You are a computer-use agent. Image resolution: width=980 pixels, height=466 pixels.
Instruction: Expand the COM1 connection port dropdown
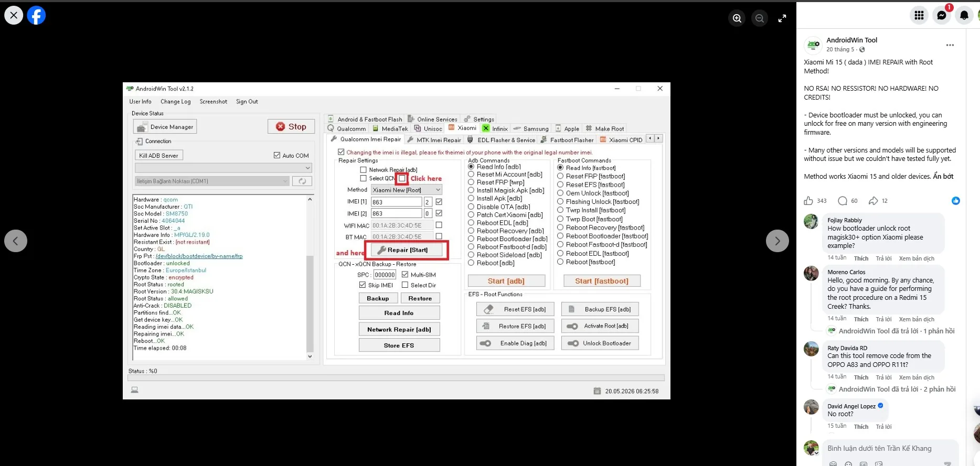(212, 181)
